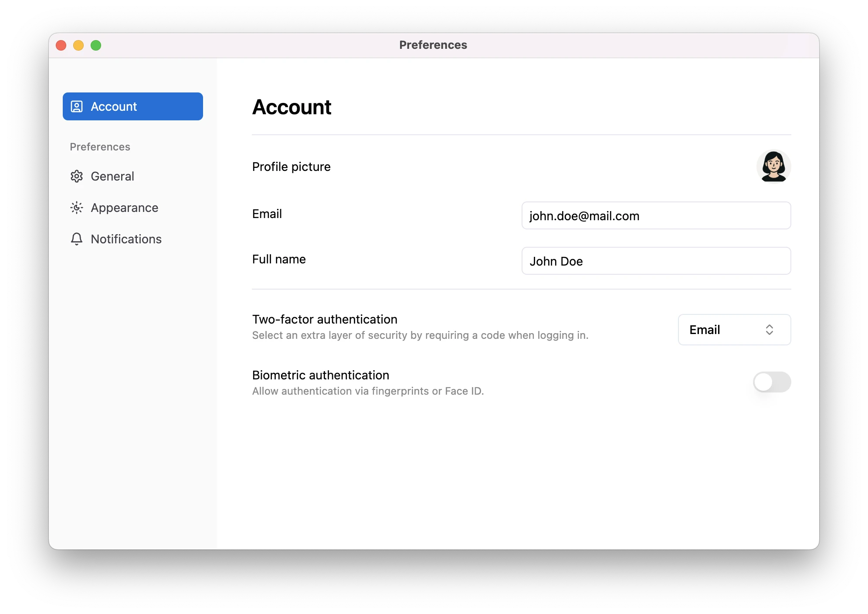Click the Biometric authentication label

(x=320, y=375)
